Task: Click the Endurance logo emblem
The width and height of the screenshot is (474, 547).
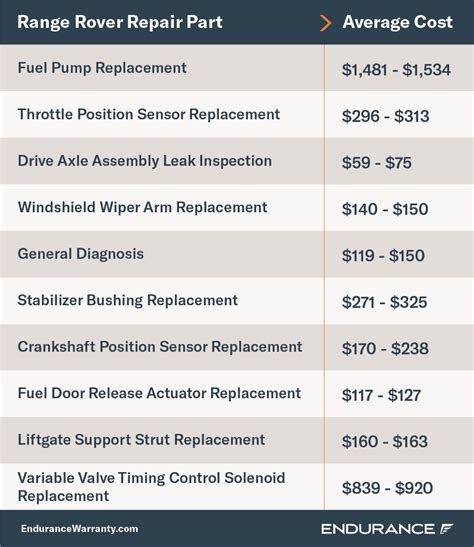Action: pos(446,529)
